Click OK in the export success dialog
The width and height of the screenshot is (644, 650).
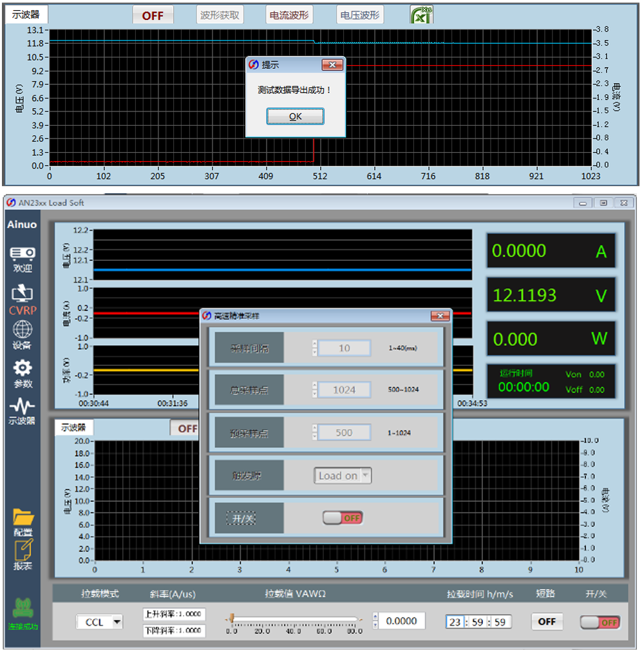point(295,117)
